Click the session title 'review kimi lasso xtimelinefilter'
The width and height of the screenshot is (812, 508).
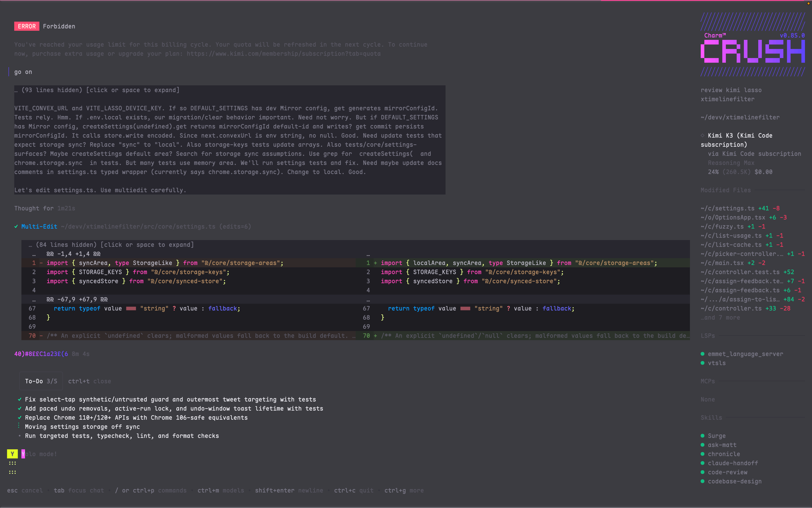point(731,95)
